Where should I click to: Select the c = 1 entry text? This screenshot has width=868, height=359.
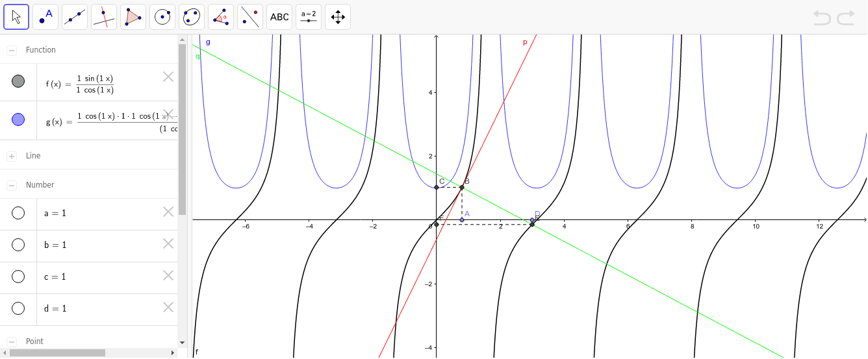click(x=55, y=277)
